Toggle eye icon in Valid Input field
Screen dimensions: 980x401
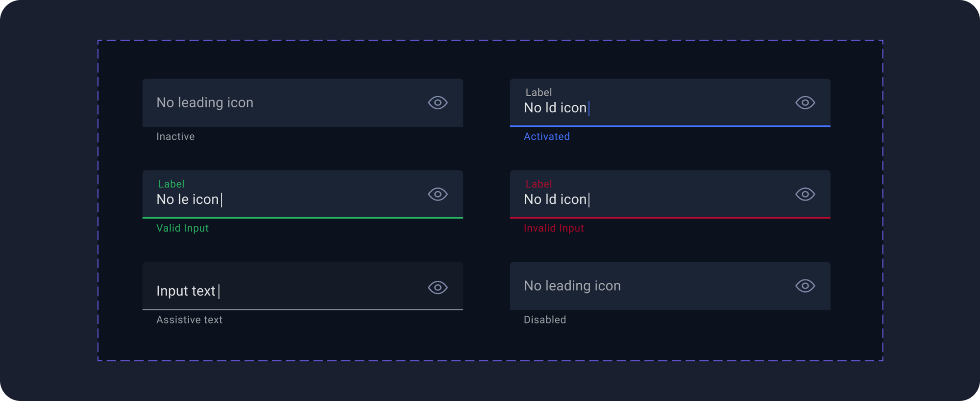(438, 194)
